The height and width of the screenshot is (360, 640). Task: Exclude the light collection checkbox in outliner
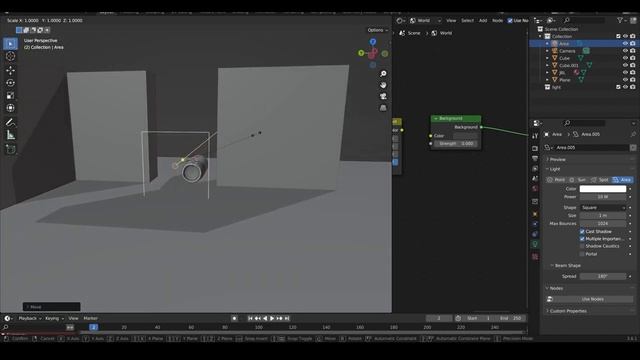(x=618, y=87)
